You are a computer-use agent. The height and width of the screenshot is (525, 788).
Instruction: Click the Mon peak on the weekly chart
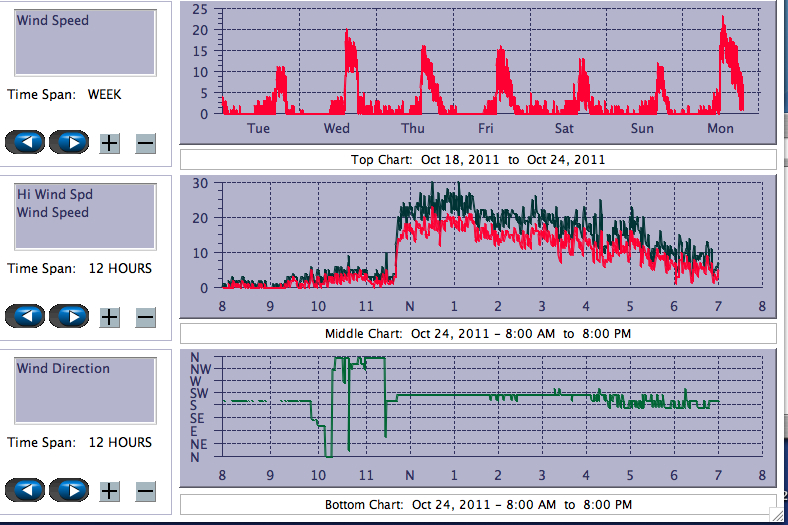[x=723, y=22]
